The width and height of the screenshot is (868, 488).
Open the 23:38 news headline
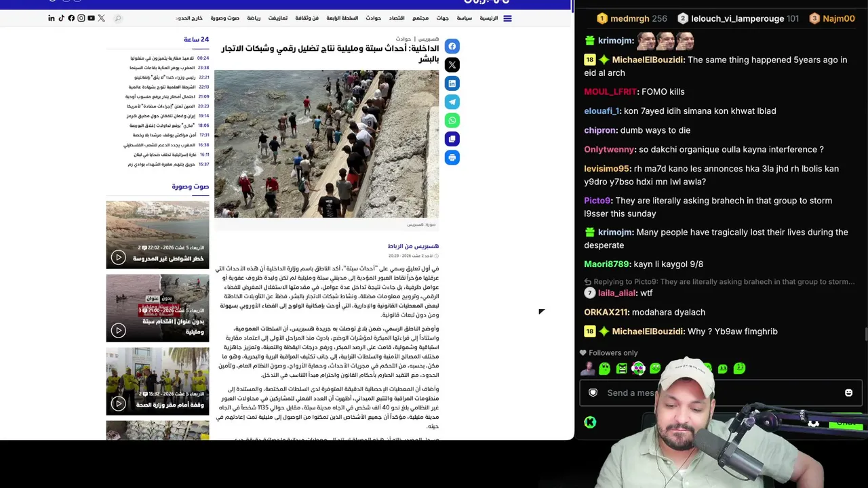point(162,68)
